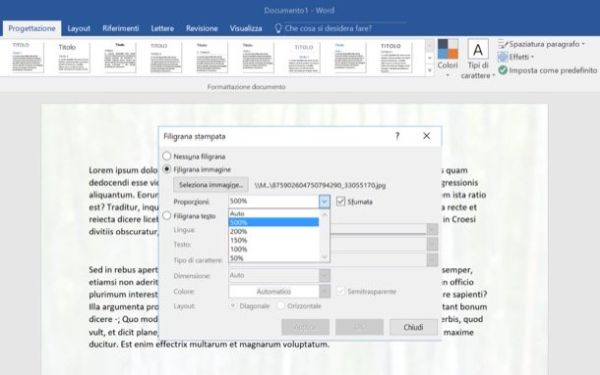Choose 150% in the Proporzioni list
Viewport: 600px width, 375px height.
pyautogui.click(x=274, y=240)
